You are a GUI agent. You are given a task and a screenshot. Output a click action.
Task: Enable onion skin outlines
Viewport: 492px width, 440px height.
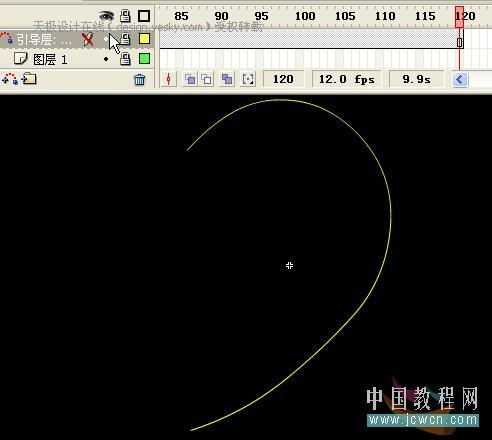207,79
